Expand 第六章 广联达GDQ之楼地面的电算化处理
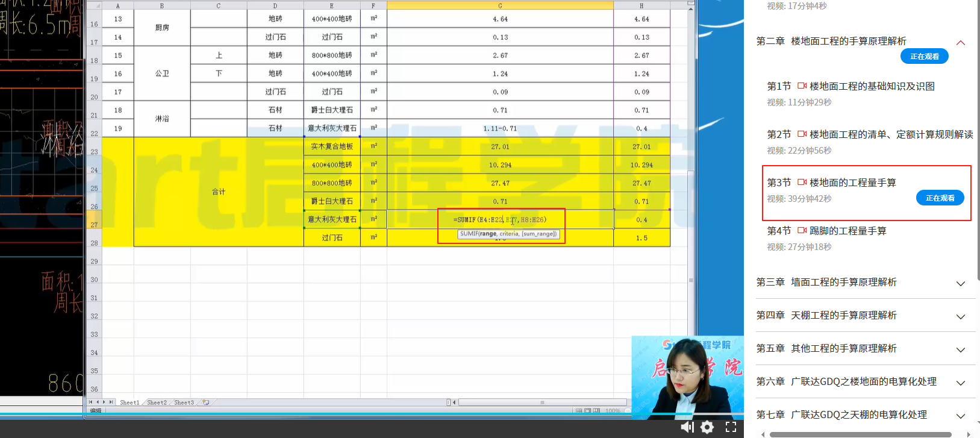This screenshot has width=980, height=438. point(961,383)
